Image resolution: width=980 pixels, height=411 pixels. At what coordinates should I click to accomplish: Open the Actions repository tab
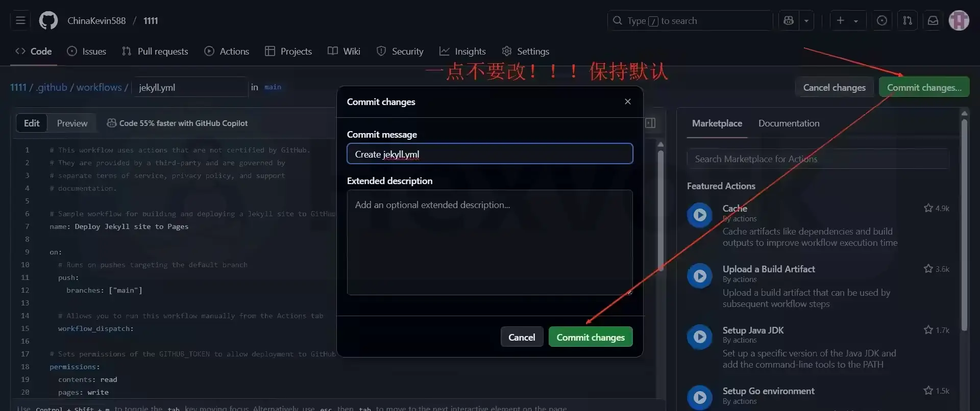tap(227, 51)
